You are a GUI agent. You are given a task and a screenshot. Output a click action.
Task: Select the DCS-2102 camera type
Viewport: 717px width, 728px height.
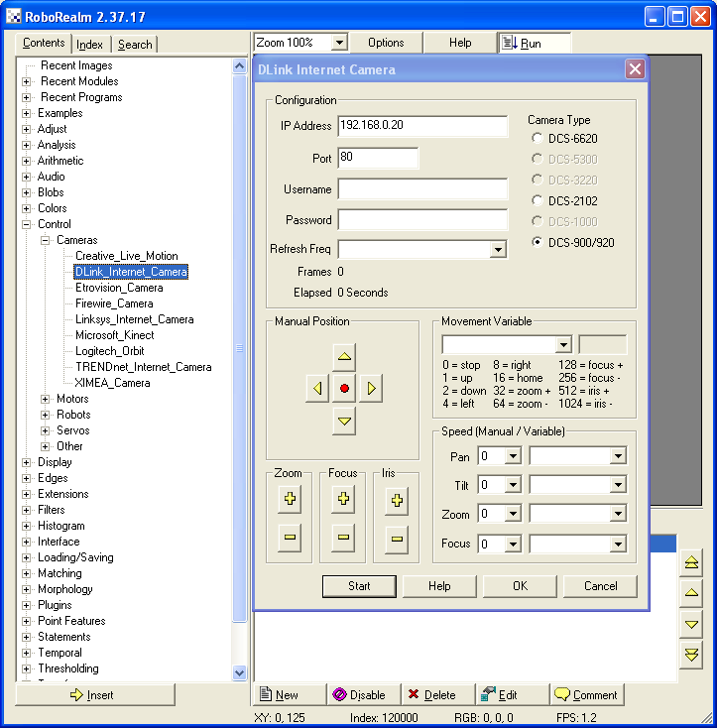point(538,201)
